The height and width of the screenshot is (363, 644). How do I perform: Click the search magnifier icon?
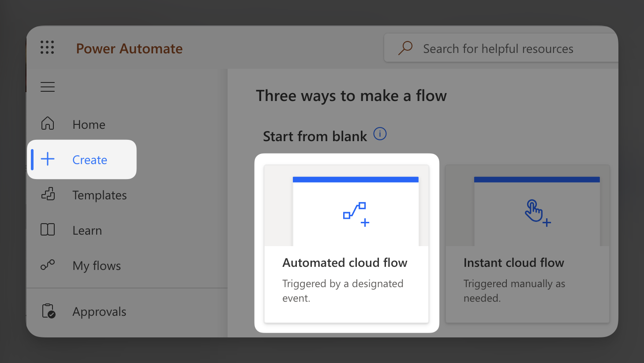point(405,48)
